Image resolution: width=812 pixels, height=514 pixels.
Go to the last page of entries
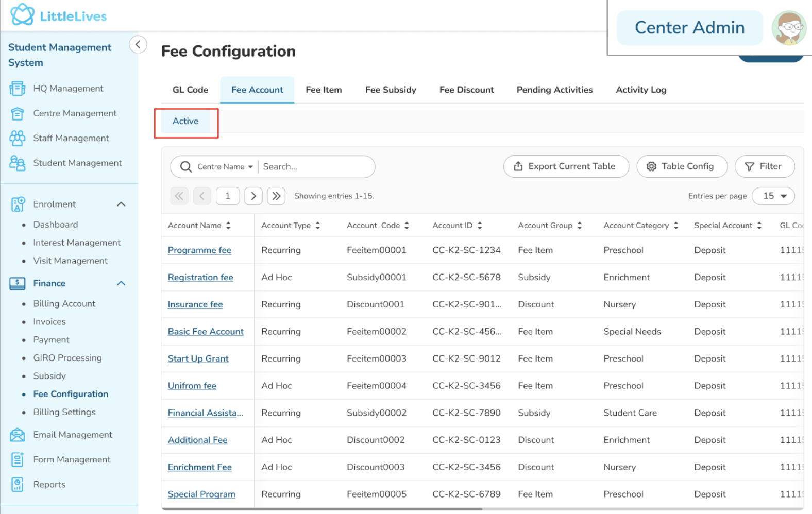pos(276,196)
